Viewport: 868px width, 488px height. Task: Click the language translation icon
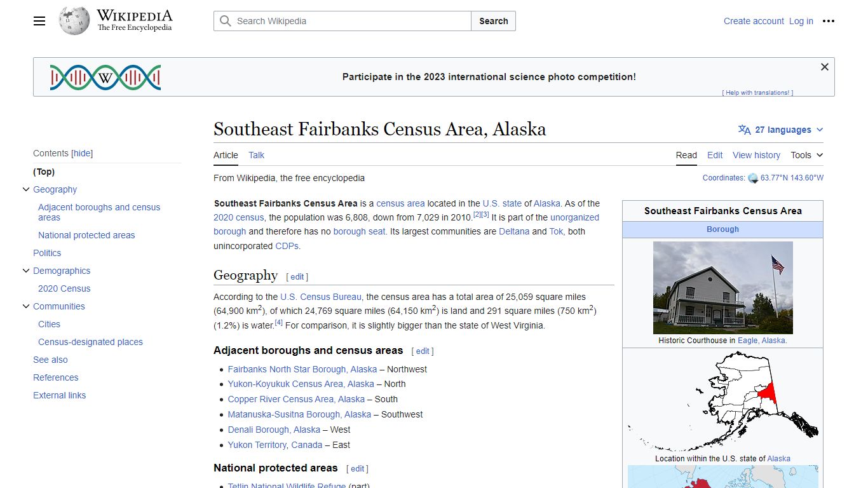point(745,130)
